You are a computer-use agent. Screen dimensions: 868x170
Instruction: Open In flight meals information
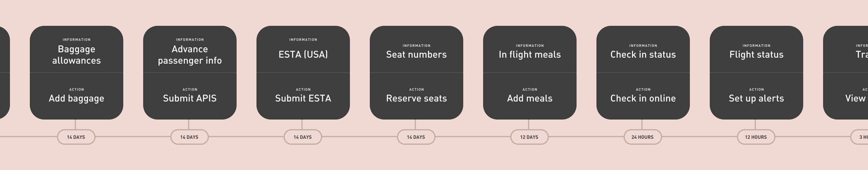coord(529,54)
